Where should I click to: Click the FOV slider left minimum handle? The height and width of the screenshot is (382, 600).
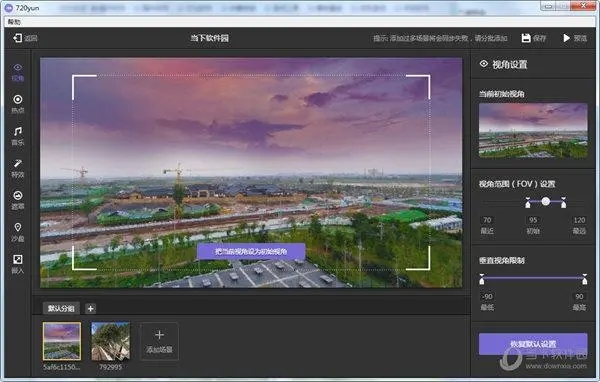(x=528, y=203)
